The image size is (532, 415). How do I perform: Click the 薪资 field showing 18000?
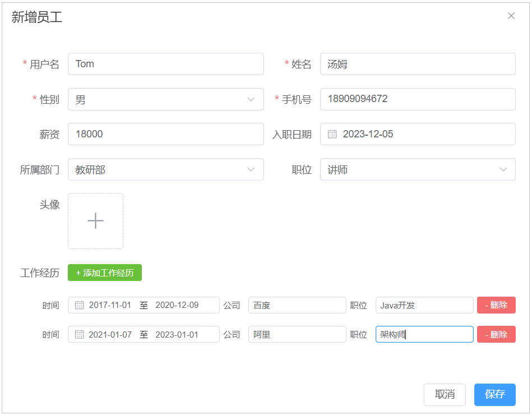pyautogui.click(x=165, y=134)
